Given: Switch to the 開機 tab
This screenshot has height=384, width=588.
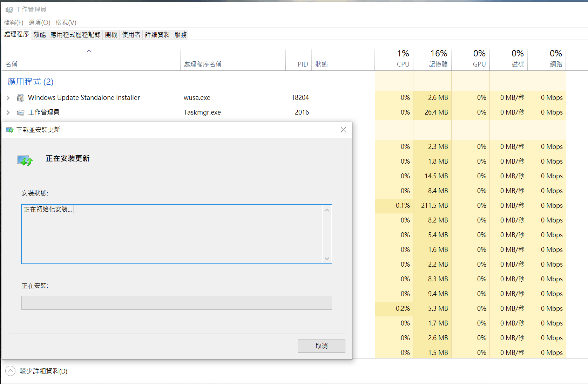Looking at the screenshot, I should point(111,35).
